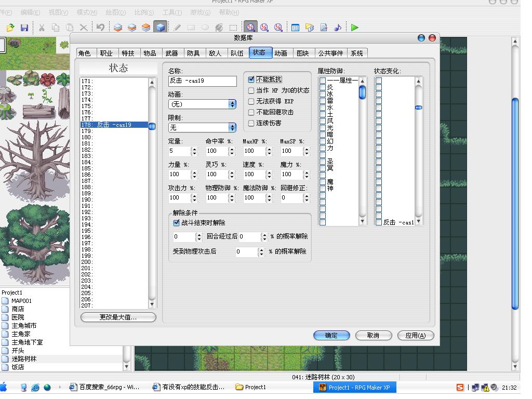Enable 当作 HP 为0的状态 checkbox

click(x=251, y=90)
